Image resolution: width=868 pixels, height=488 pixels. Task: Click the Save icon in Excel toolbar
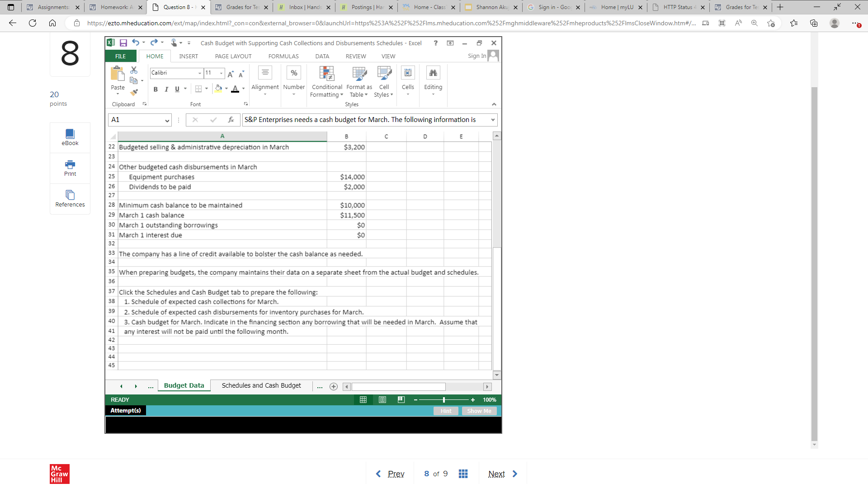123,43
